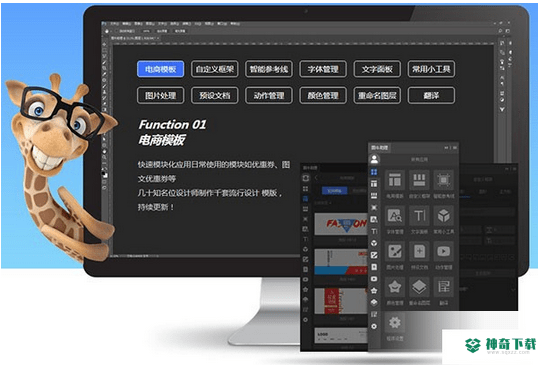Click the back chevron in template panel
This screenshot has width=547, height=365.
point(316,178)
